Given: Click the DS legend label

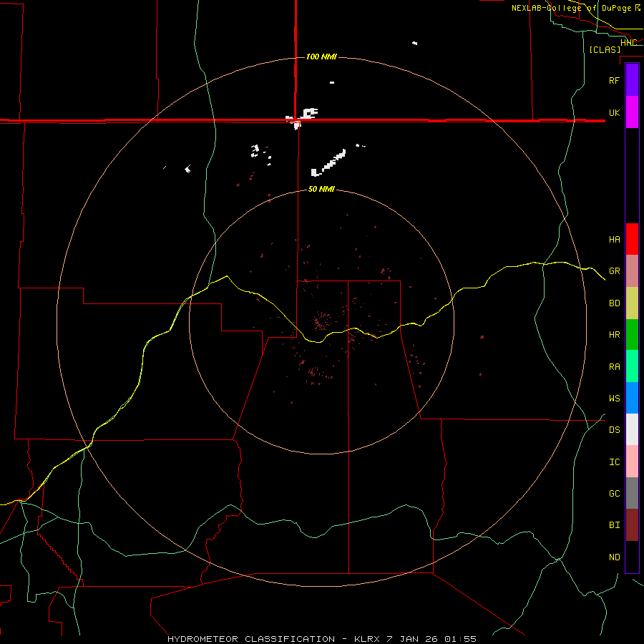Looking at the screenshot, I should 614,430.
